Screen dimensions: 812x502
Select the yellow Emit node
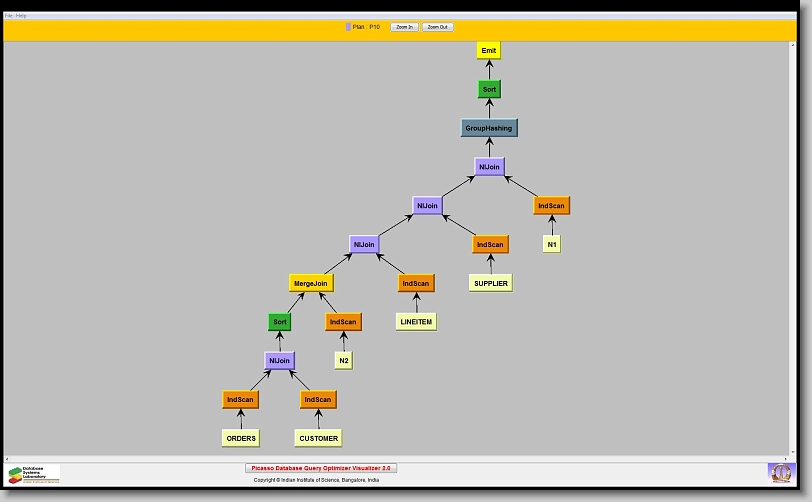pos(489,50)
